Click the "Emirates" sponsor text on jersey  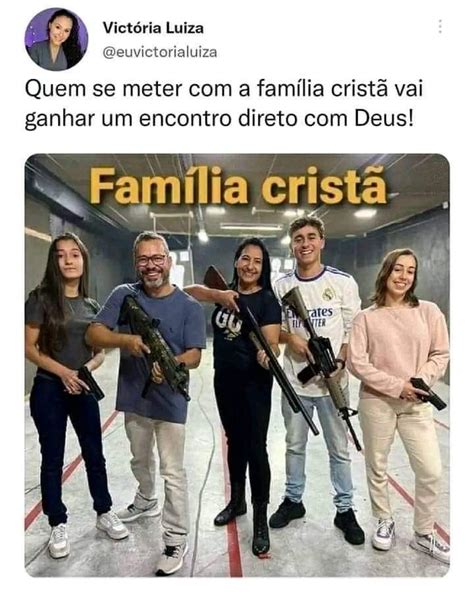click(309, 313)
